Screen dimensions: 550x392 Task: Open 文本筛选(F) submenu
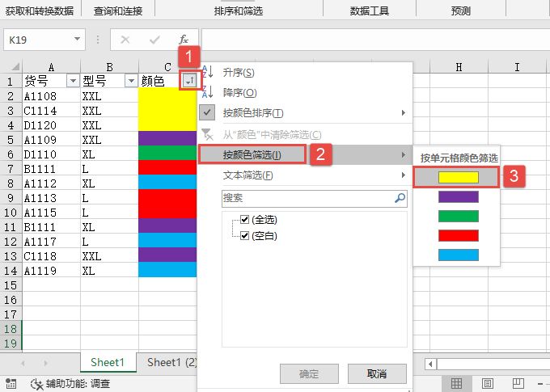(x=304, y=175)
